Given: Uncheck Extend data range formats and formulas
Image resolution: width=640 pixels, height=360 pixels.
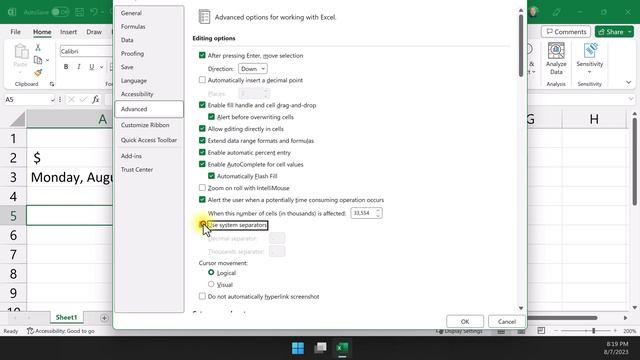Looking at the screenshot, I should pyautogui.click(x=202, y=140).
